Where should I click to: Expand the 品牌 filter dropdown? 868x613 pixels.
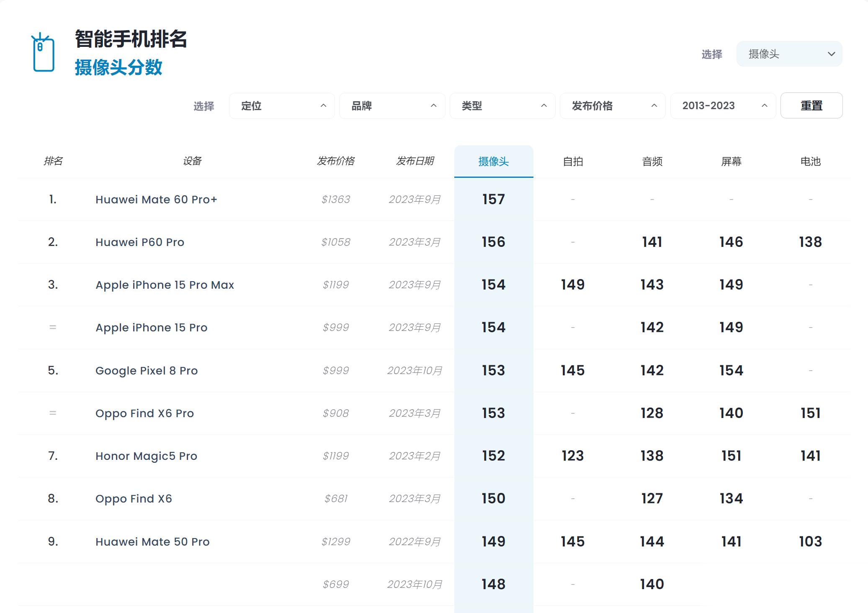tap(392, 106)
